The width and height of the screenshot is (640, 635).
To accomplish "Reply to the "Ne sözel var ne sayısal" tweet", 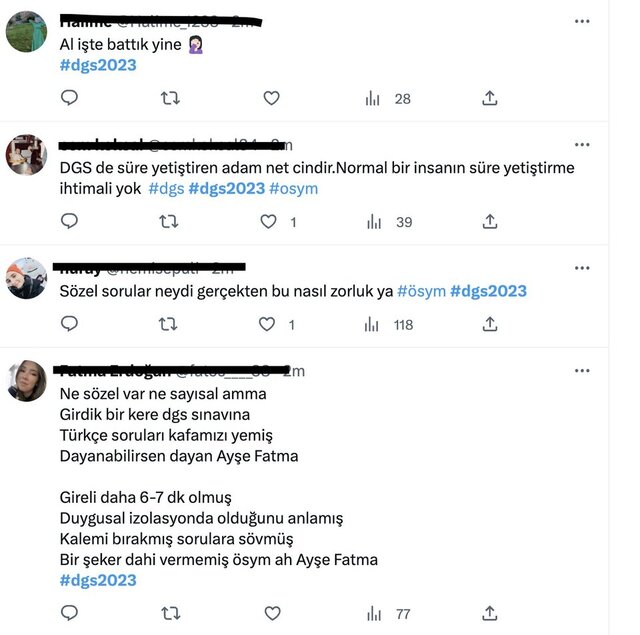I will tap(70, 613).
